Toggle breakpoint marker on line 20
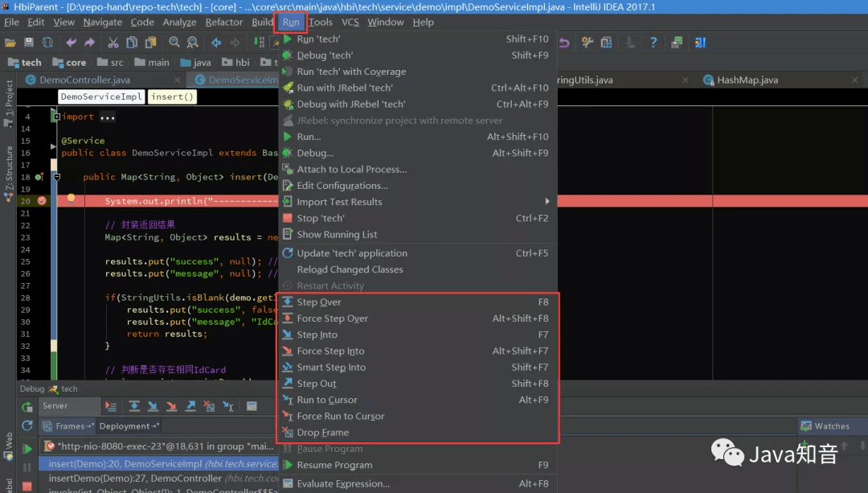 tap(42, 201)
